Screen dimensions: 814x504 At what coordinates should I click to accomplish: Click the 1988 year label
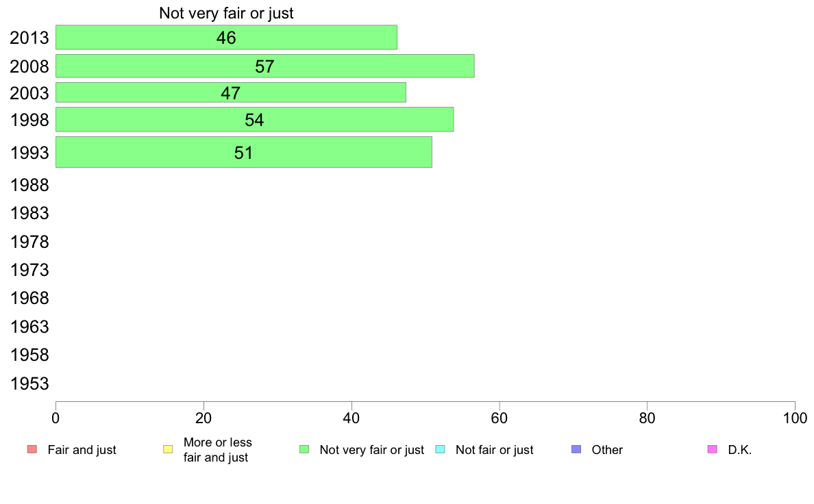coord(29,186)
